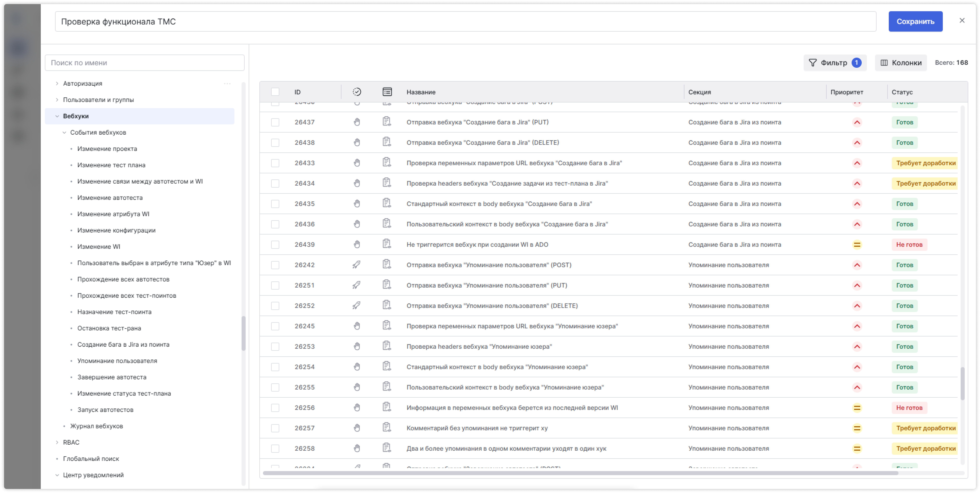980x493 pixels.
Task: Collapse the События вебхуков subsection
Action: pos(64,132)
